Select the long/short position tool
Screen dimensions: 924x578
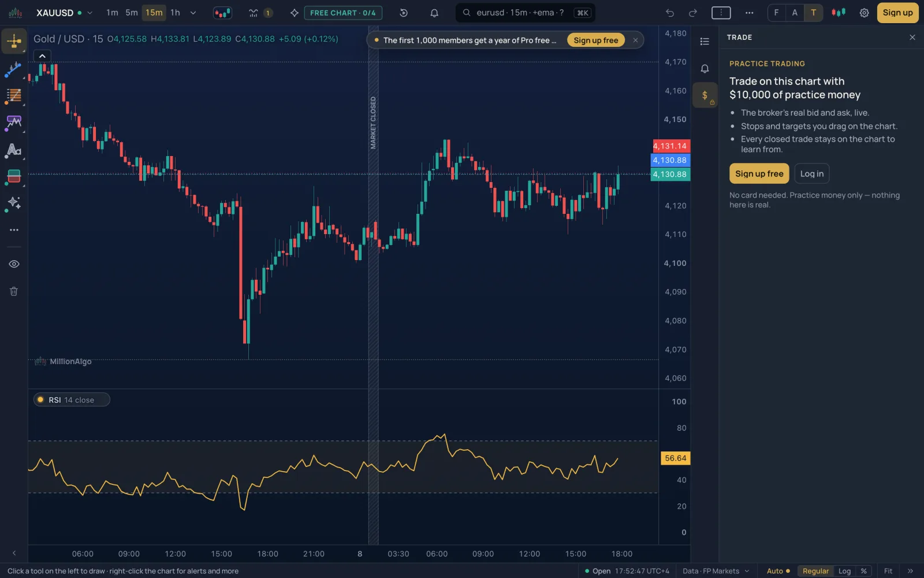pyautogui.click(x=14, y=176)
